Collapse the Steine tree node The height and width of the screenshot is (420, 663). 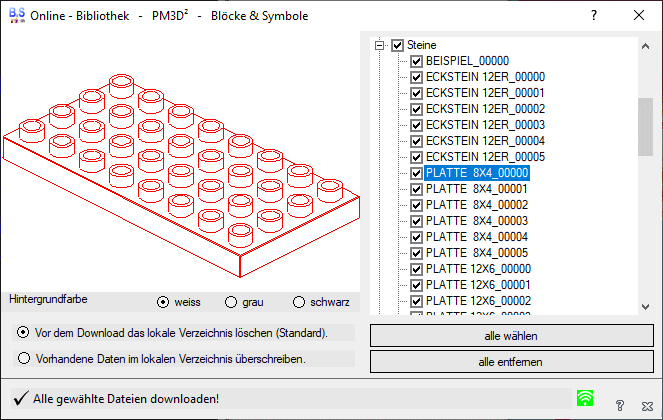point(379,45)
